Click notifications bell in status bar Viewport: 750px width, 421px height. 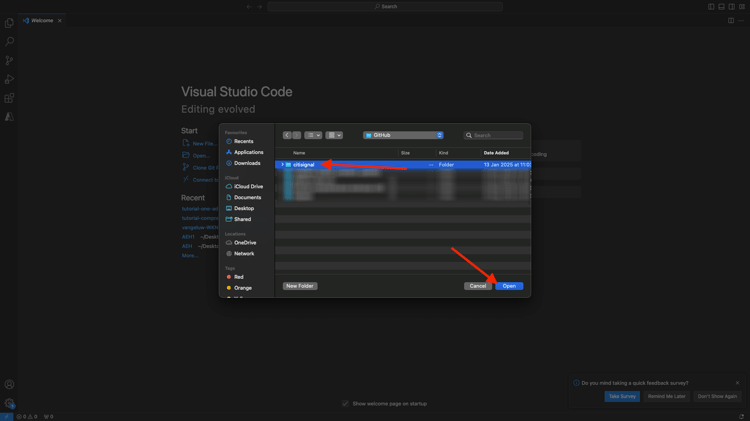coord(741,417)
